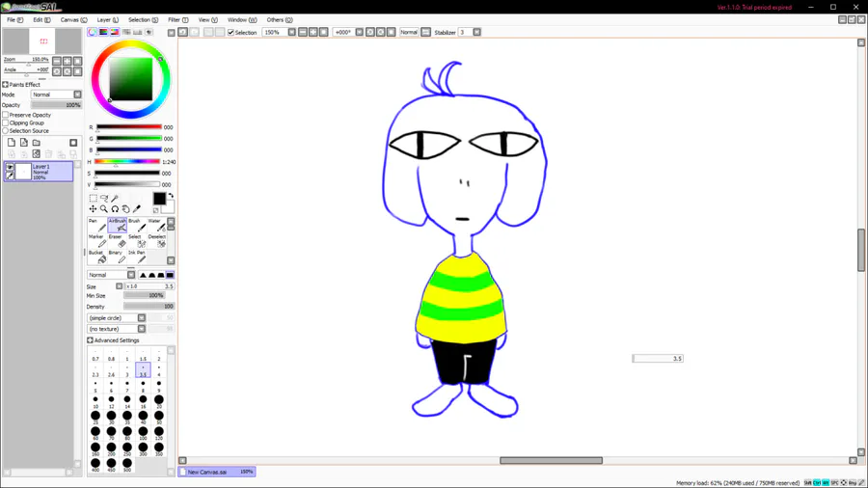Select the Marker tool
Screen dimensions: 868x488
click(97, 241)
